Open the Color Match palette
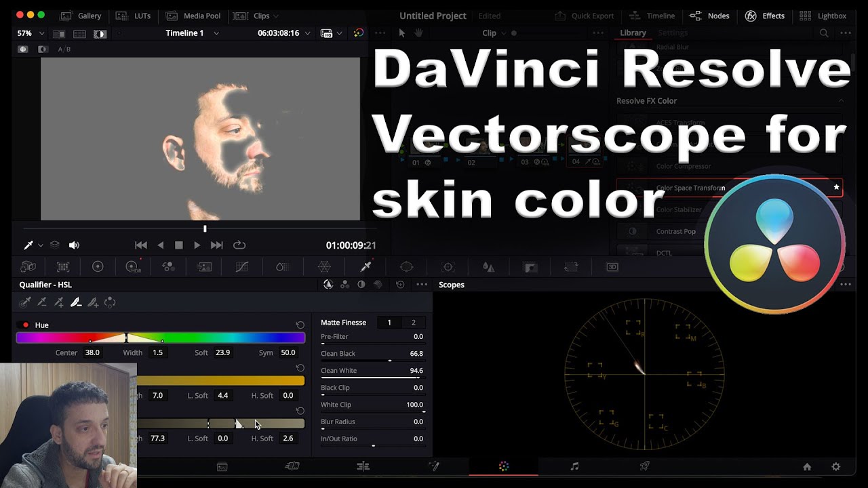Screen dimensions: 868x488 [x=63, y=267]
